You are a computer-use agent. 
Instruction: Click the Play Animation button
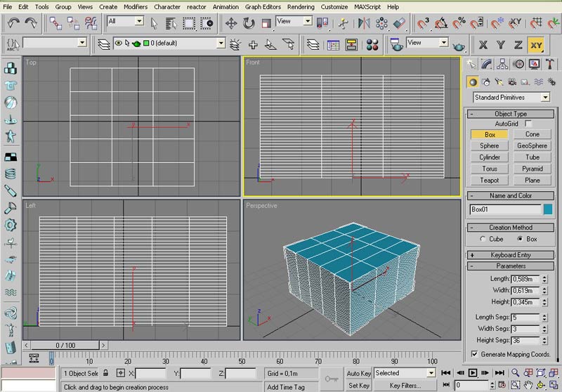click(472, 373)
